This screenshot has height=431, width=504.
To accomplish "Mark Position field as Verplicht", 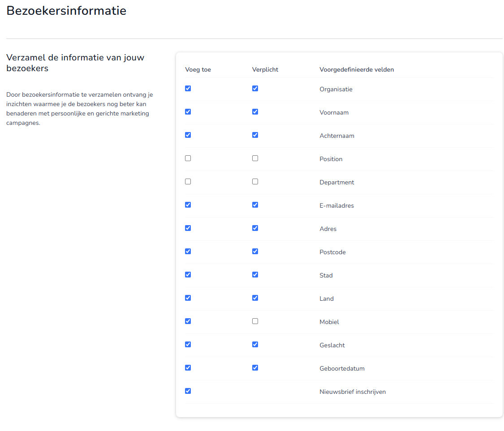I will point(255,158).
